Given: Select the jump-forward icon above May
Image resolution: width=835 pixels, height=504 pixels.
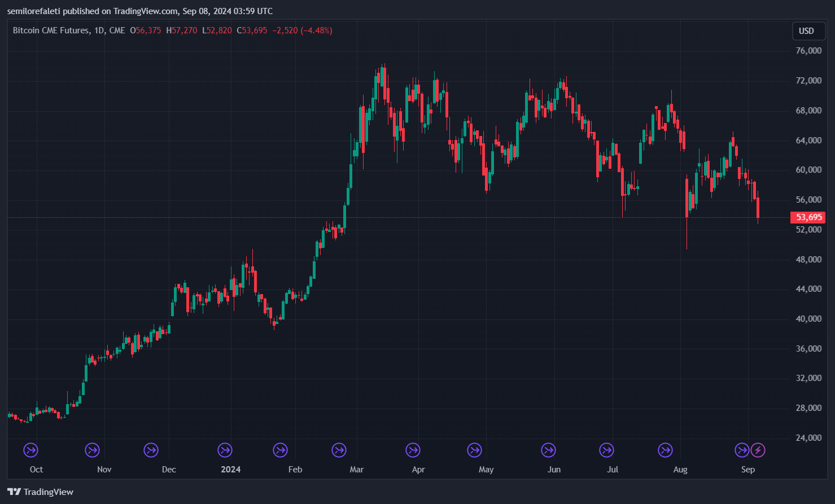Looking at the screenshot, I should (474, 450).
